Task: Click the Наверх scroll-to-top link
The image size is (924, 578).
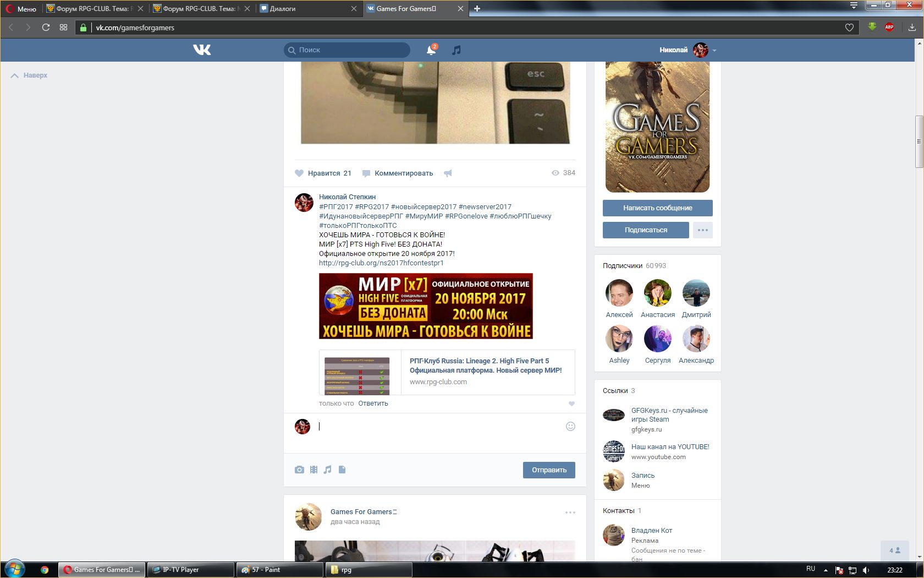Action: [x=29, y=75]
